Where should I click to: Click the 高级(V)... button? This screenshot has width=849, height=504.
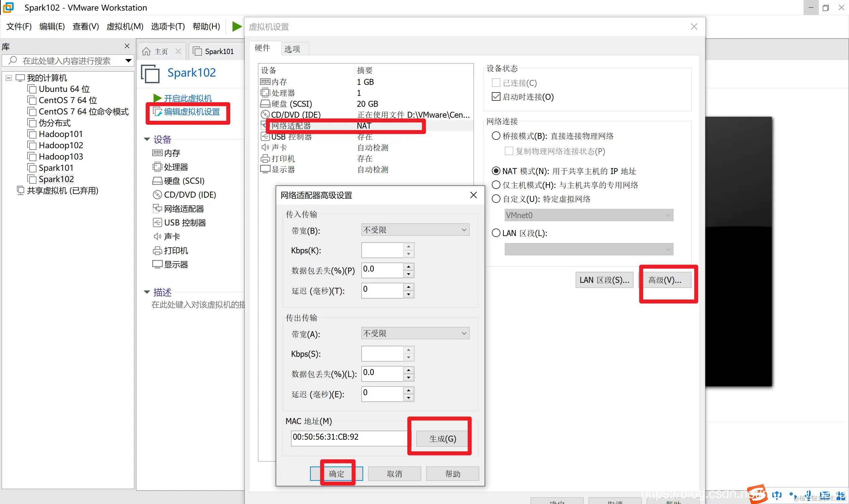[664, 280]
